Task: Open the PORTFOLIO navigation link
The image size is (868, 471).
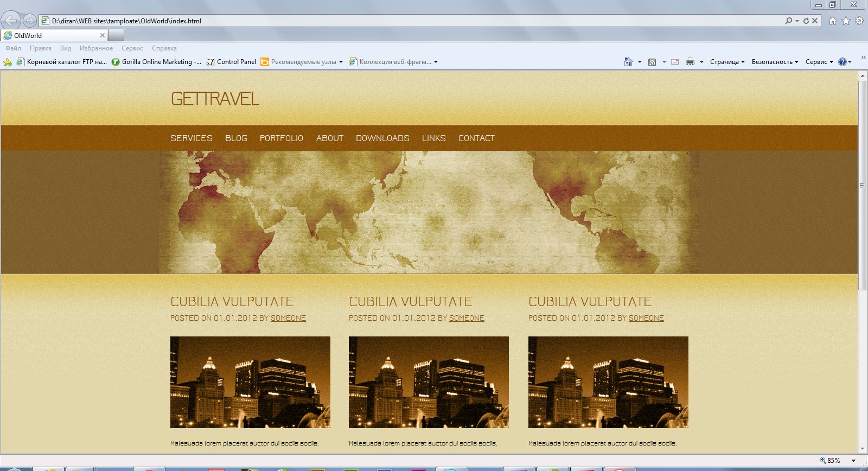Action: (x=282, y=138)
